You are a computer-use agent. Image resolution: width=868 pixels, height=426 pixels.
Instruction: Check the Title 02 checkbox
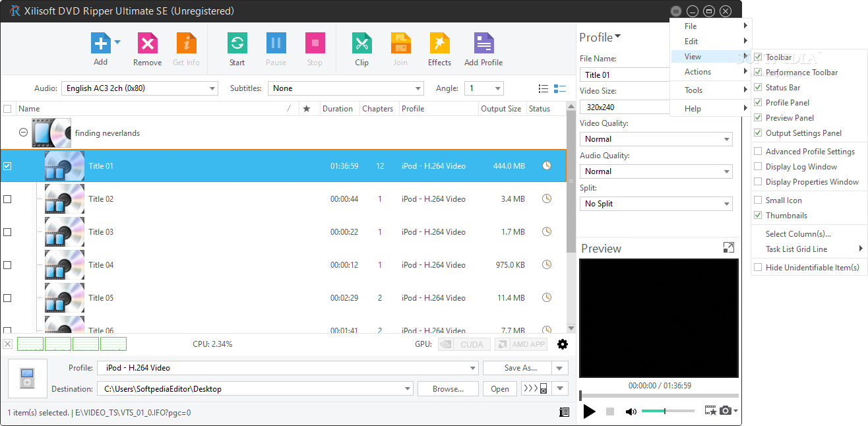[x=7, y=199]
